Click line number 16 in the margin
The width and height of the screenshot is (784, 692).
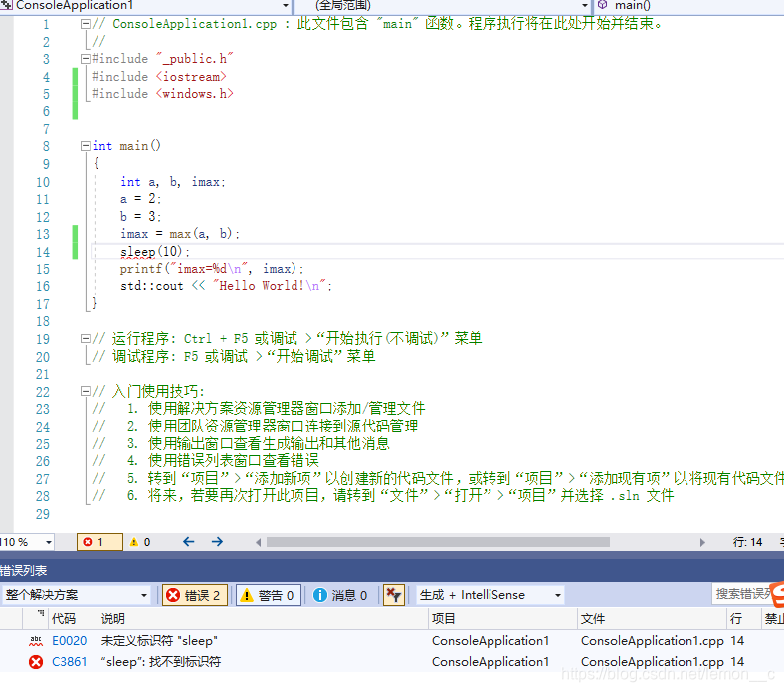[43, 286]
